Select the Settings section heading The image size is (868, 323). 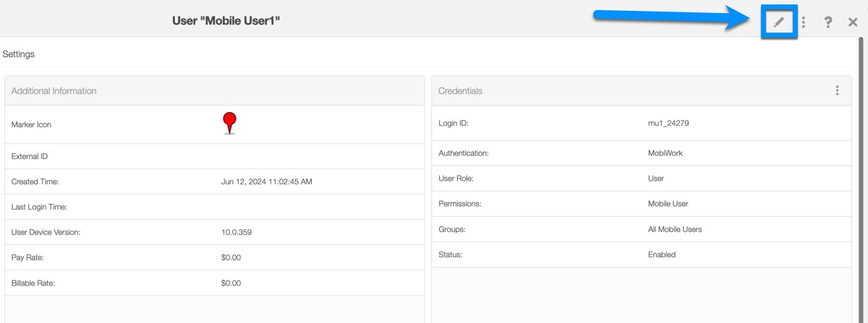pos(19,54)
